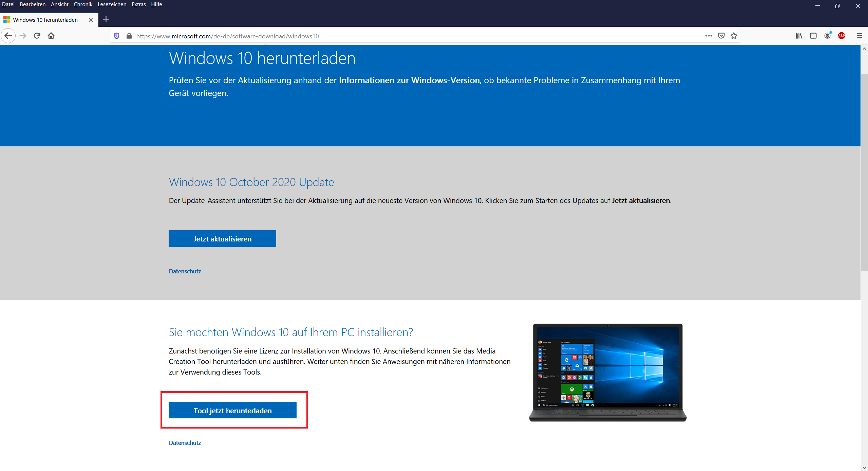Show sidebars using the sidebar icon
Image resolution: width=868 pixels, height=471 pixels.
tap(813, 36)
